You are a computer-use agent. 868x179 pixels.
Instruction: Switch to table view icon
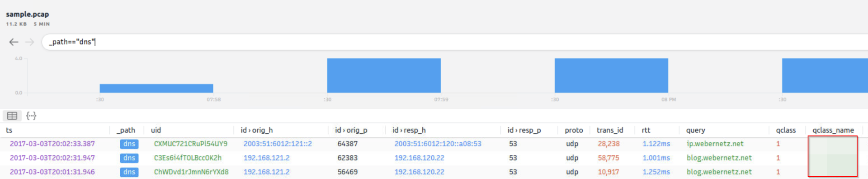tap(12, 116)
